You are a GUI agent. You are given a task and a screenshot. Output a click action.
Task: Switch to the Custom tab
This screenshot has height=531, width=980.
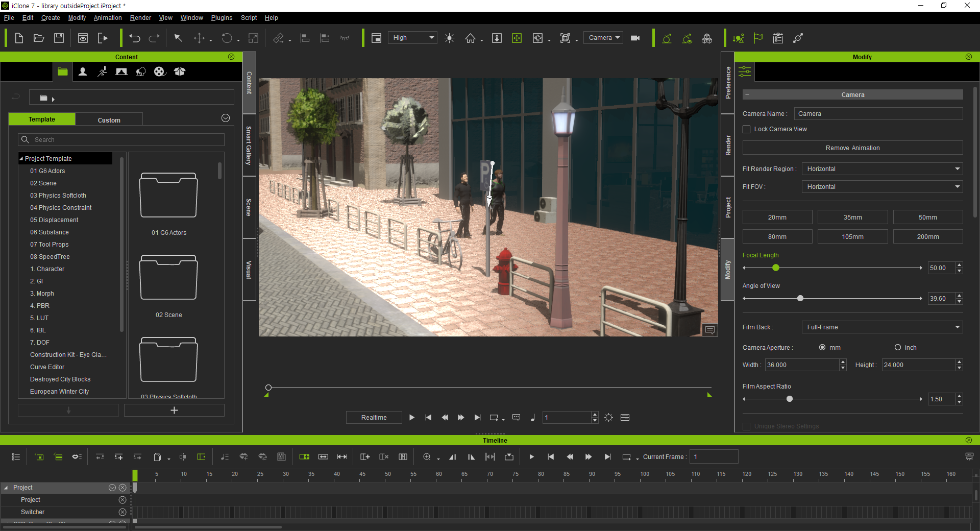tap(109, 120)
